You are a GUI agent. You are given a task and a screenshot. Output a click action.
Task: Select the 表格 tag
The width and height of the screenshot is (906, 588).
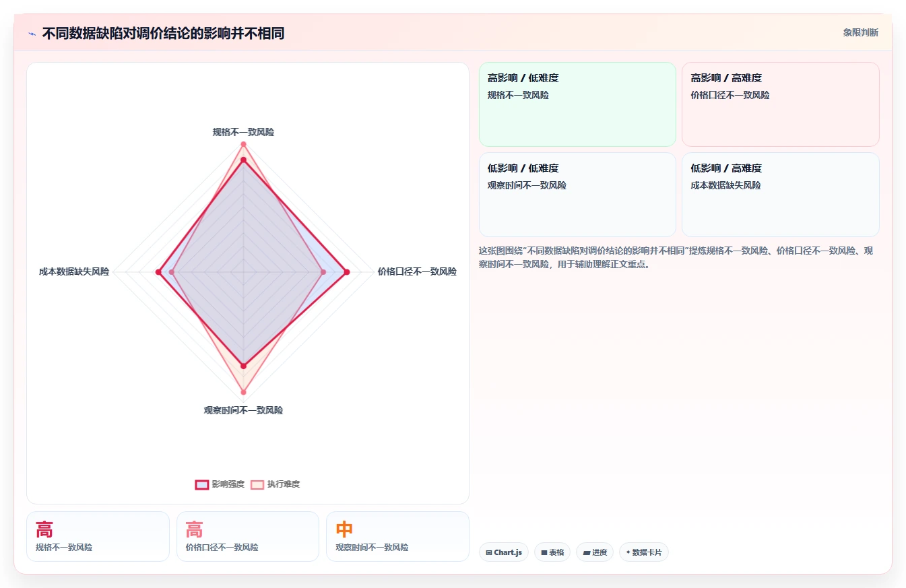[552, 552]
